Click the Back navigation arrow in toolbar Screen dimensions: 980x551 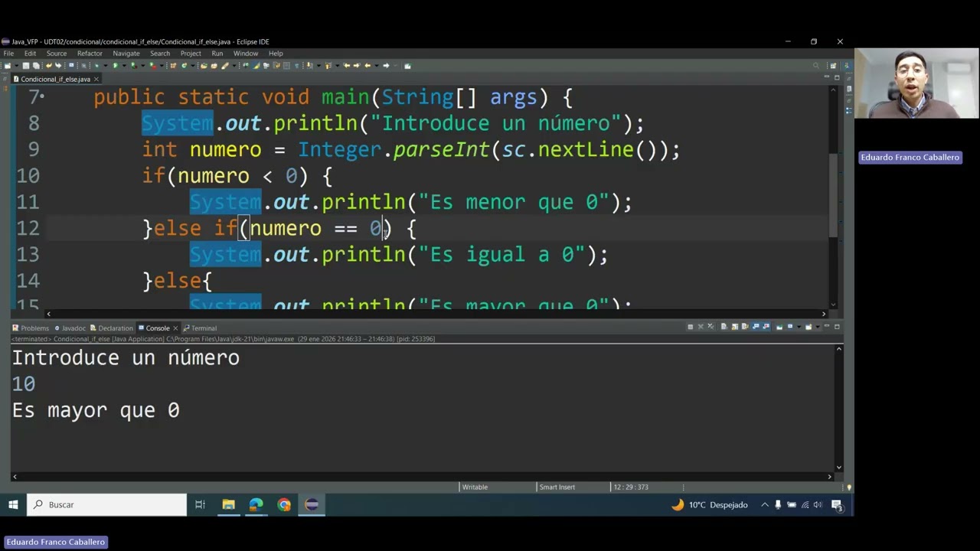click(x=367, y=66)
